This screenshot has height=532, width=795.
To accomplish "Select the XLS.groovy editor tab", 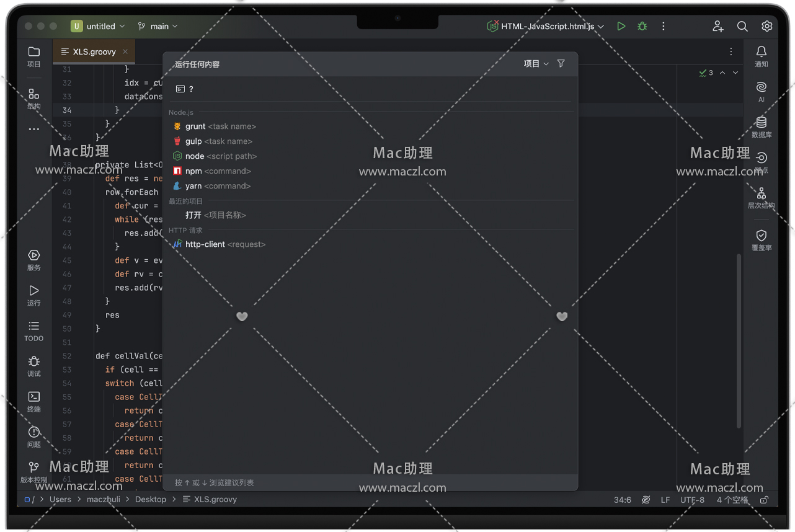I will click(x=94, y=51).
